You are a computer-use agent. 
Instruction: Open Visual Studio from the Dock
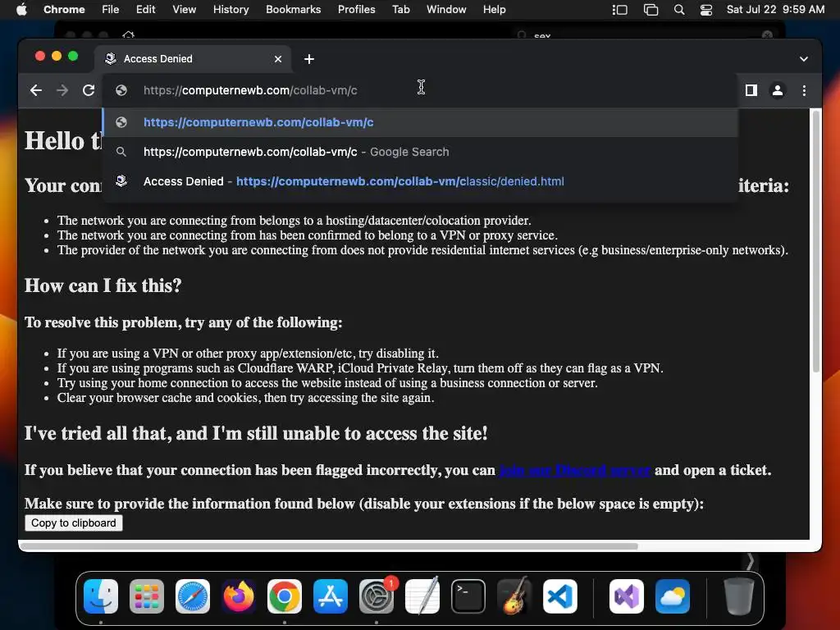(626, 596)
